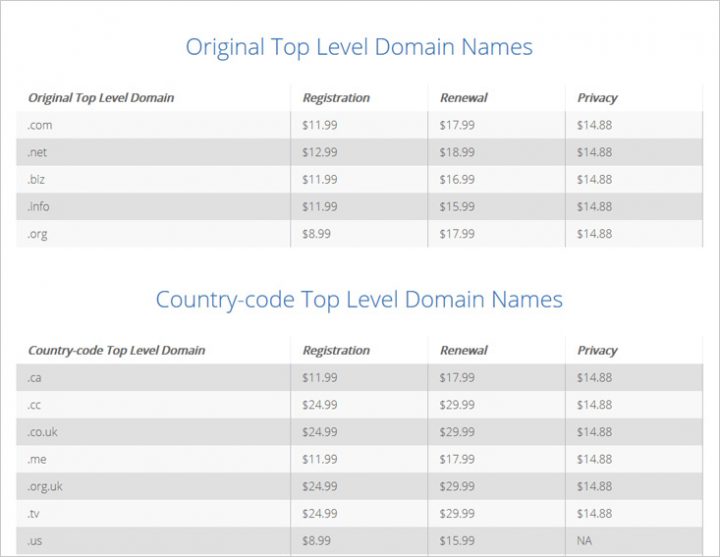Select the $17.99 renewal price for .com
This screenshot has height=557, width=720.
click(457, 125)
